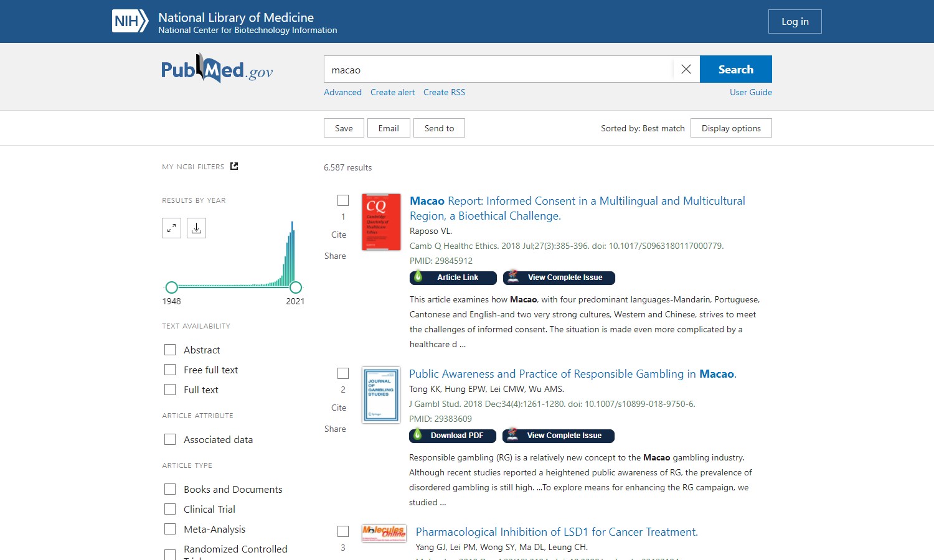Screen dimensions: 934x560
Task: Check the Meta-Analysis filter
Action: coord(170,529)
